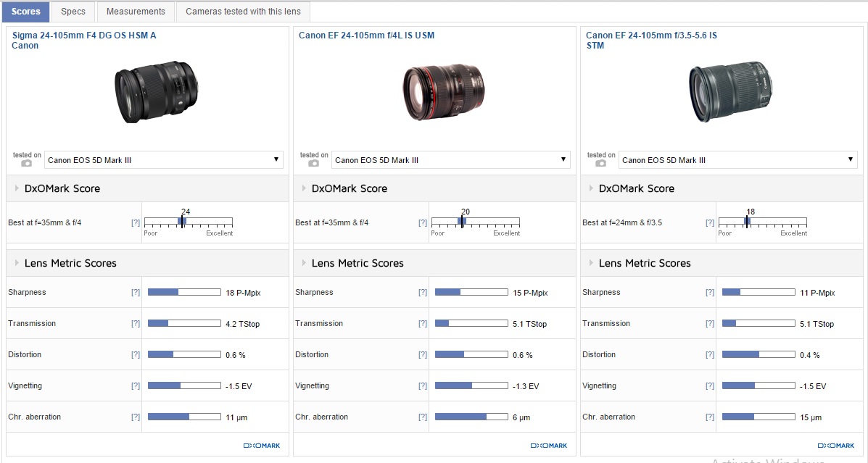Open the Canon f/4L tested-on camera dropdown

(x=451, y=160)
